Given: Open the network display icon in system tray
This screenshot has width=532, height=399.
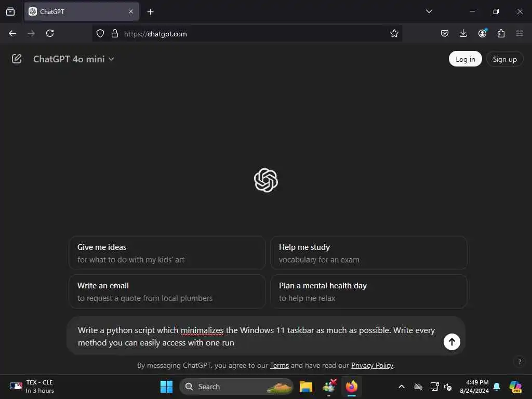Looking at the screenshot, I should point(434,387).
